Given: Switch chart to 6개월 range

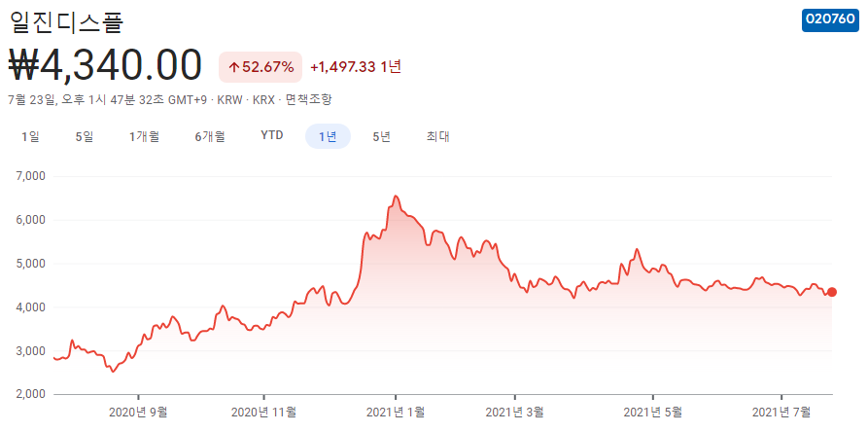Looking at the screenshot, I should tap(210, 136).
